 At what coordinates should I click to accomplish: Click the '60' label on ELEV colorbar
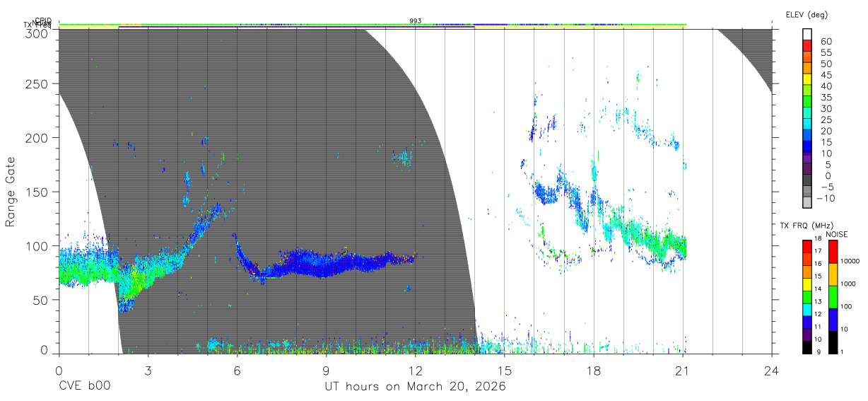pyautogui.click(x=826, y=42)
